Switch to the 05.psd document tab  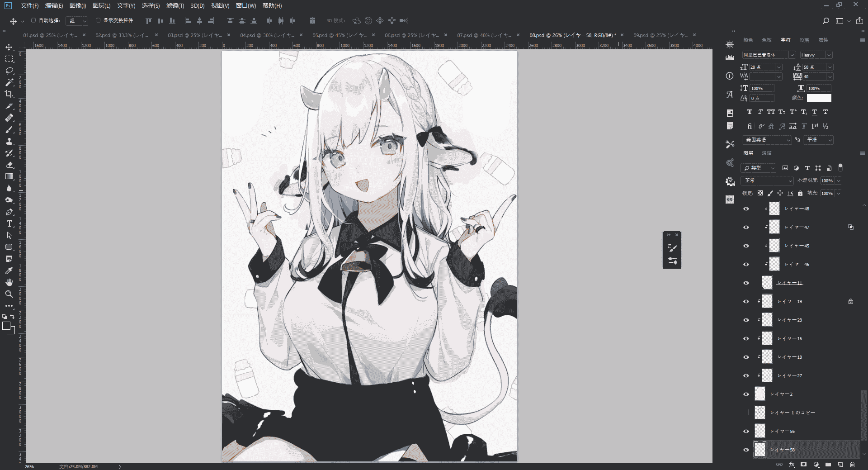pos(339,35)
